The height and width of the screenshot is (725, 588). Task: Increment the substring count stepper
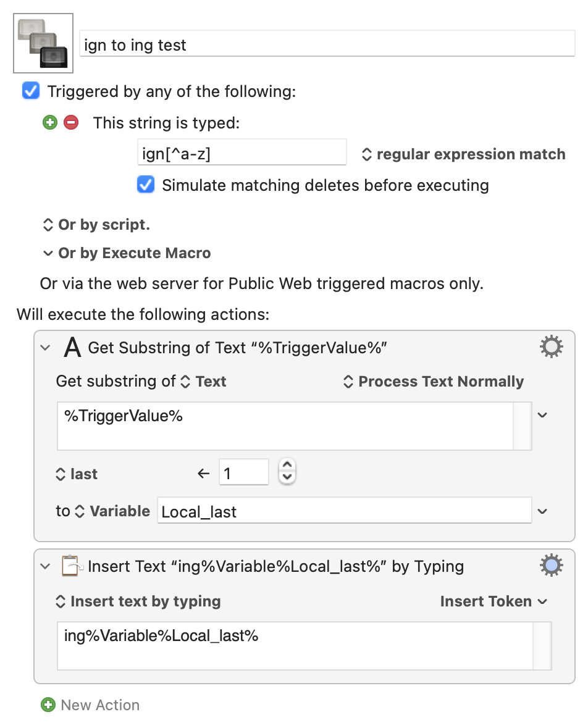(287, 466)
